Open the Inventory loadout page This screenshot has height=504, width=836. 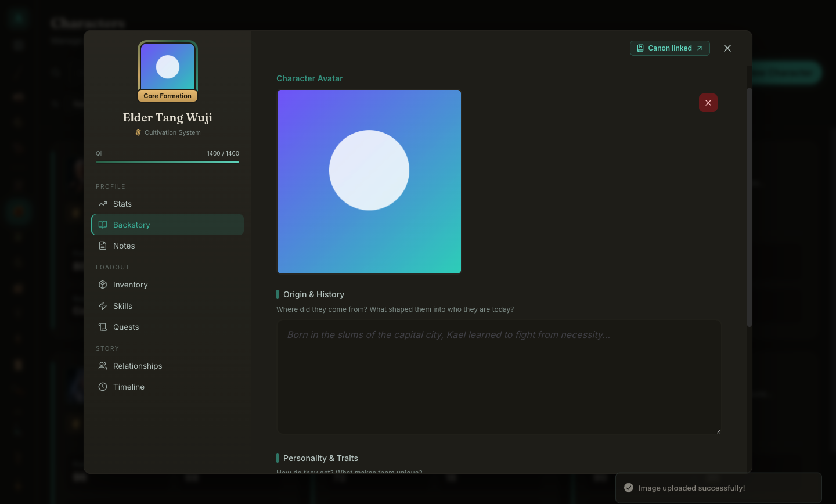(x=167, y=285)
